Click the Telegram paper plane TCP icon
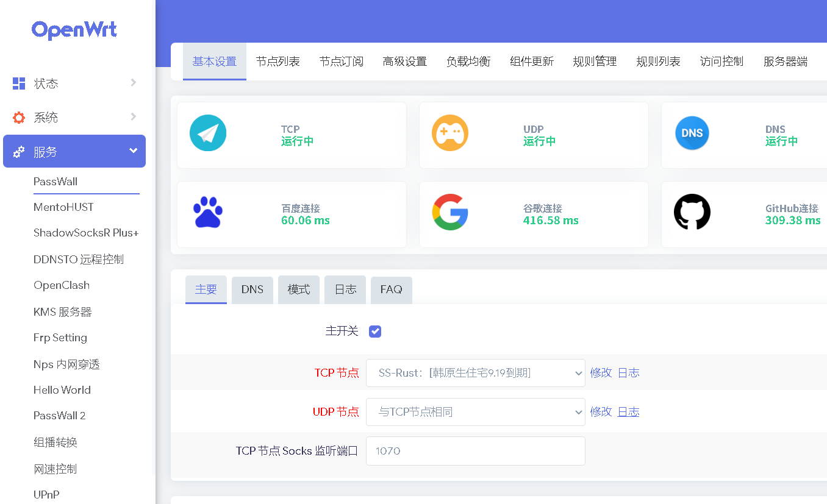 tap(208, 133)
